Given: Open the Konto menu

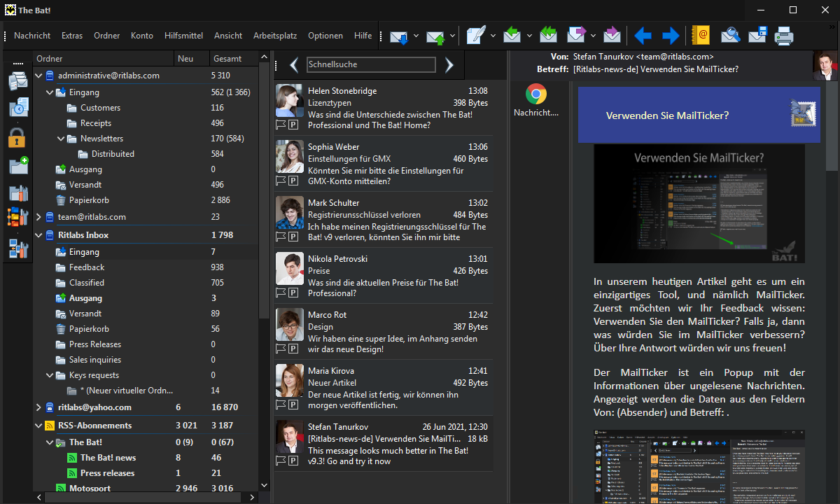Looking at the screenshot, I should click(142, 36).
